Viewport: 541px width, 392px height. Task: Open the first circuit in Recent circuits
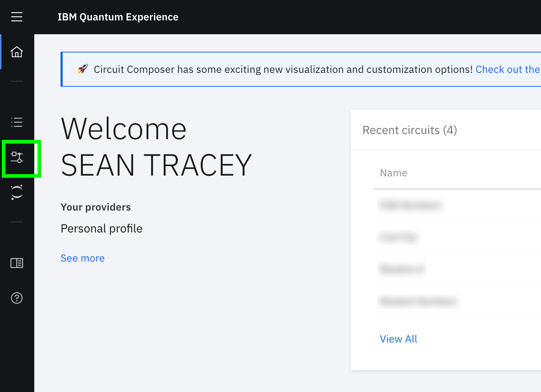[x=410, y=205]
